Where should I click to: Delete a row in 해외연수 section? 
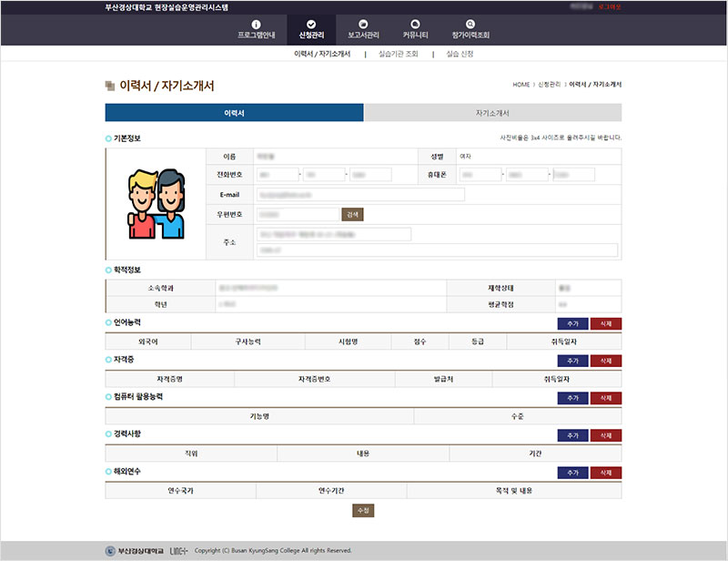click(x=606, y=473)
